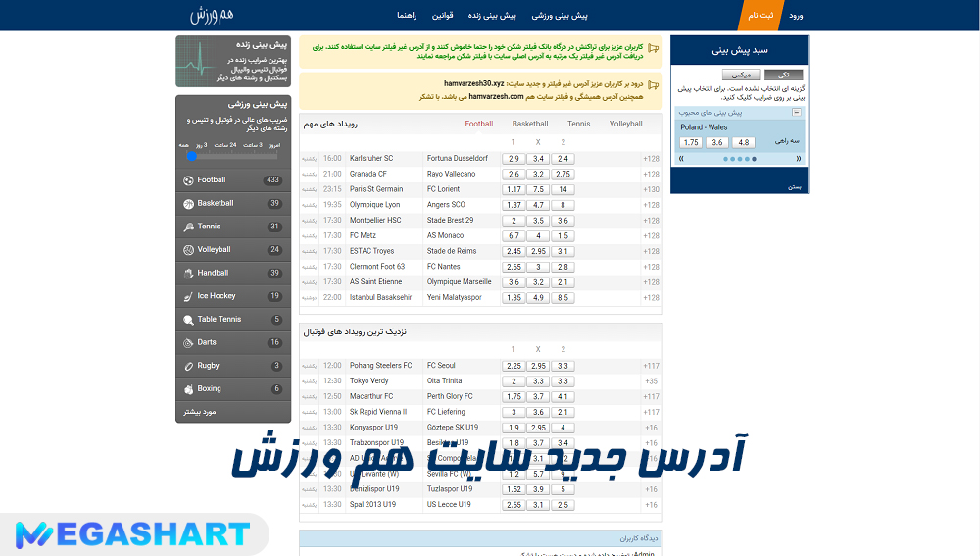Open the rules page in top navigation
The image size is (980, 556).
443,15
